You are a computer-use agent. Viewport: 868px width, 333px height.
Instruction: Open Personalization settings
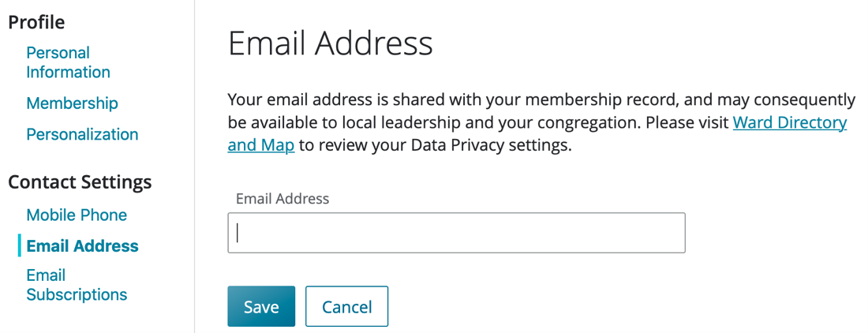click(x=82, y=134)
